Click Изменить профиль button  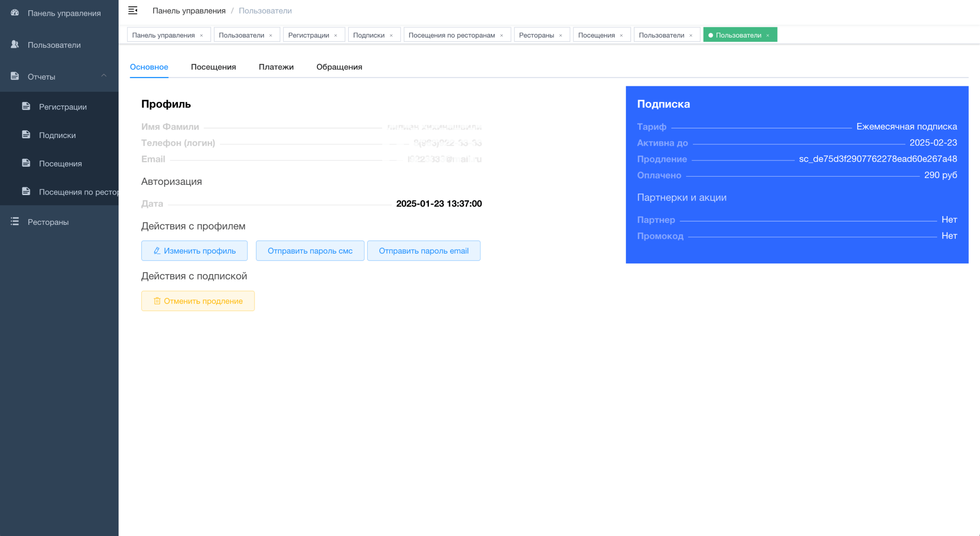tap(194, 251)
